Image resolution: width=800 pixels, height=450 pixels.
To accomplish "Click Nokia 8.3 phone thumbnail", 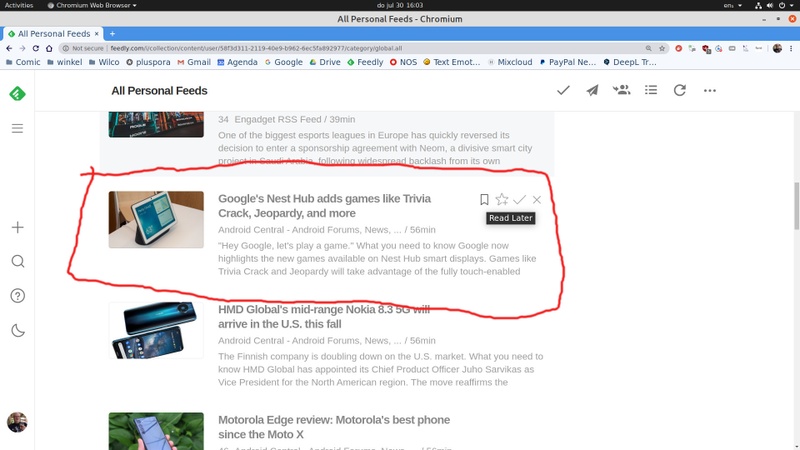I will 156,330.
